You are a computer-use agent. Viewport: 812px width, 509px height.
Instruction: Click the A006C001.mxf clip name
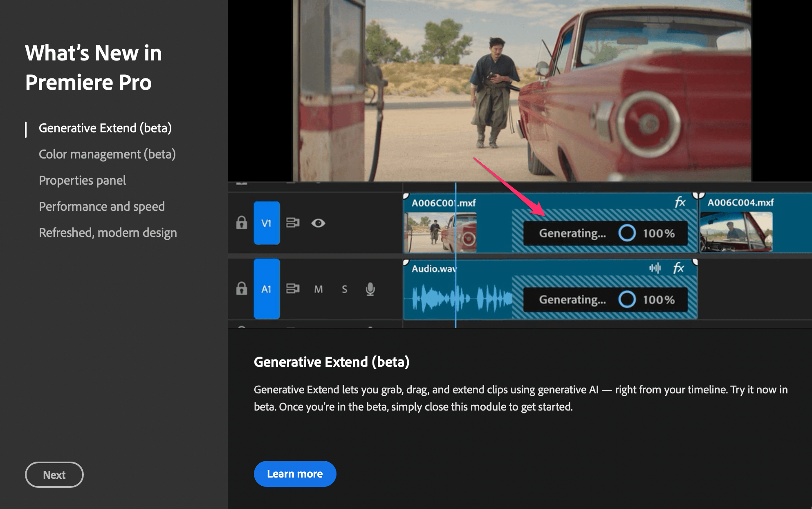tap(444, 203)
